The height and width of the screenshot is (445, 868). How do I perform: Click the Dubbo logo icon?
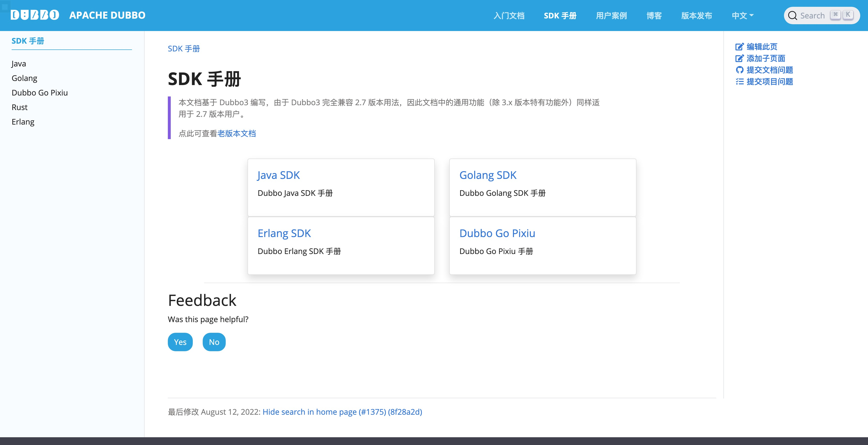[35, 15]
